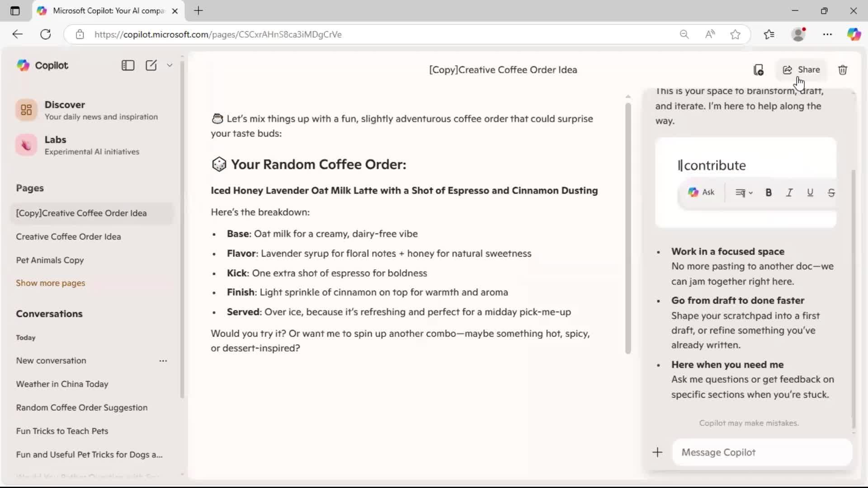Click 'Work in a focused space' text
This screenshot has width=868, height=488.
[727, 252]
